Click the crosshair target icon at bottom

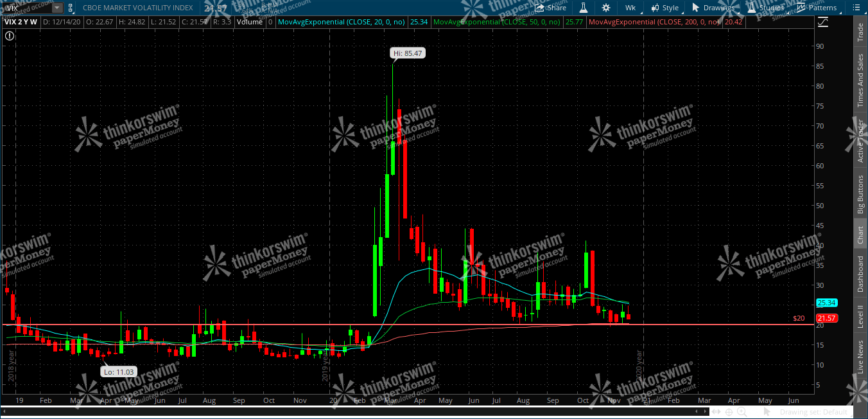tap(730, 412)
